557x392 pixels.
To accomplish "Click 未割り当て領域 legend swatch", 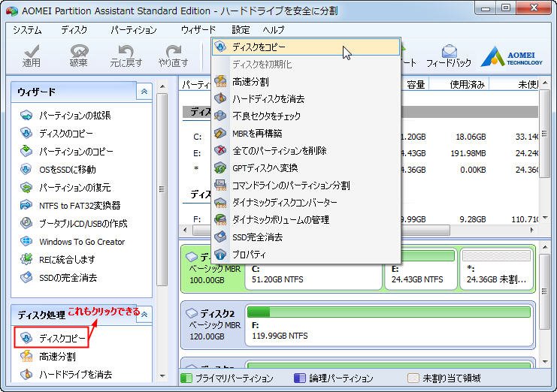I will click(413, 378).
